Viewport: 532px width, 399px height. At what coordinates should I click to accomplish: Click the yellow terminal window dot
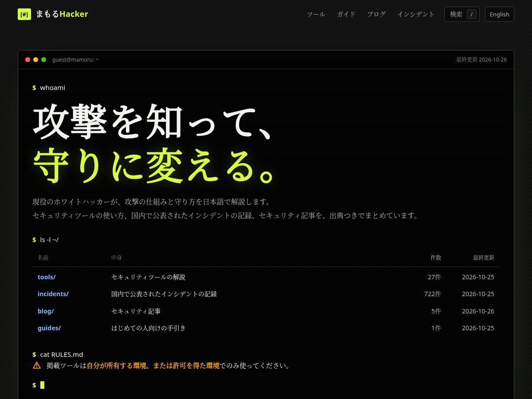click(35, 59)
